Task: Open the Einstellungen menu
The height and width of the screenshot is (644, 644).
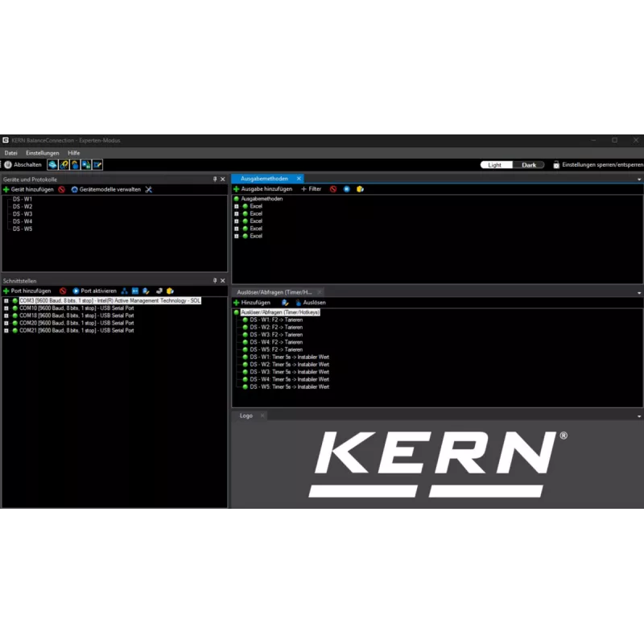Action: tap(41, 152)
